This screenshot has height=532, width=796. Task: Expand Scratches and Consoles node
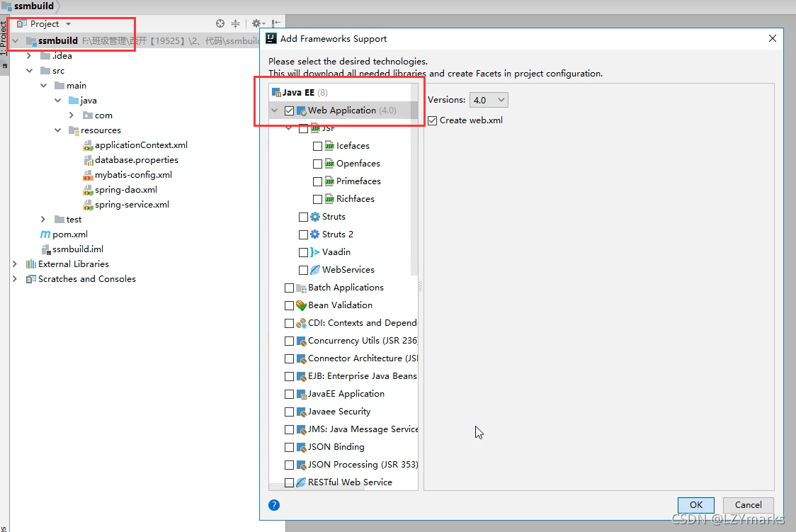click(15, 279)
